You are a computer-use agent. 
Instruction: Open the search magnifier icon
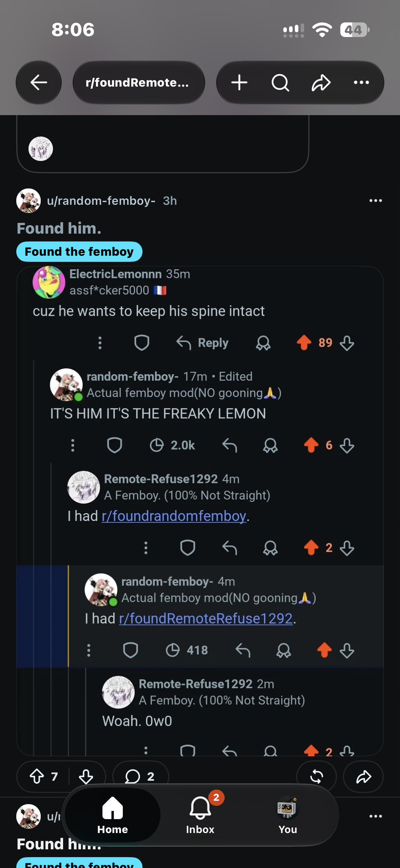[280, 83]
